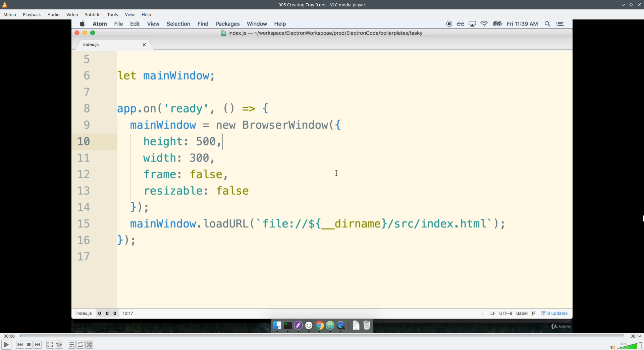Open the Babel grammar selector in the status bar
644x350 pixels.
(522, 313)
